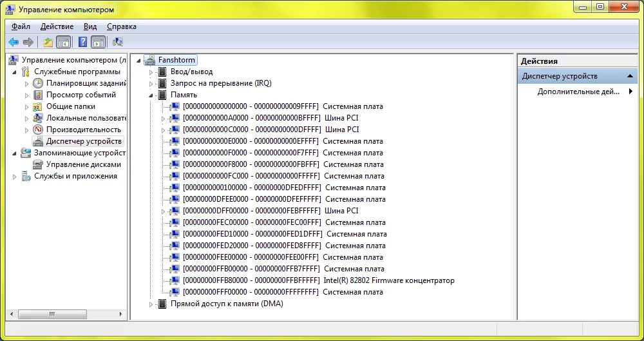The height and width of the screenshot is (341, 644).
Task: Open the Файл menu
Action: point(21,26)
